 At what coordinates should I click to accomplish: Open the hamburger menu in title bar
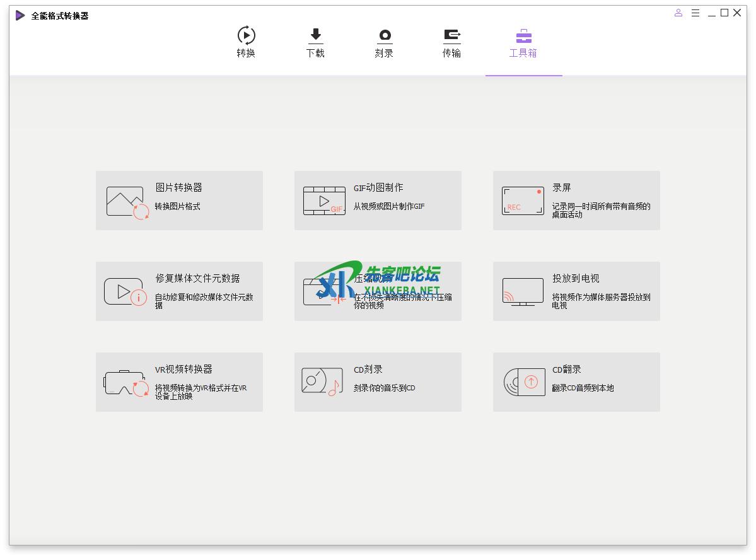point(695,13)
